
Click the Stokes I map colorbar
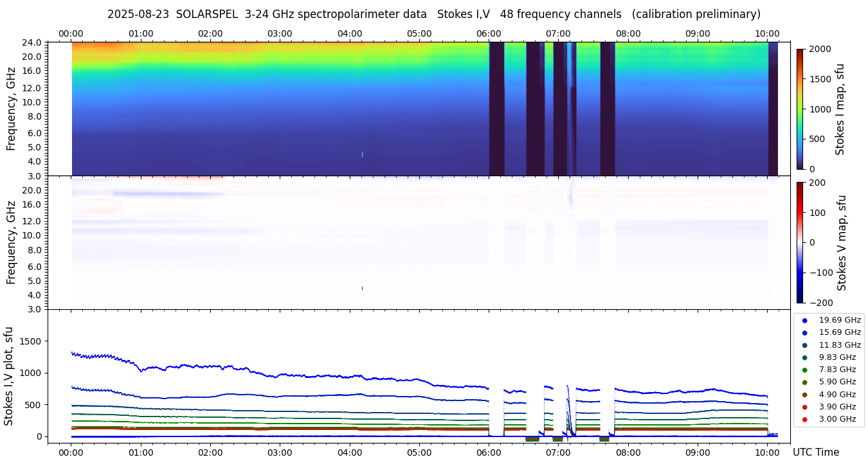tap(800, 109)
